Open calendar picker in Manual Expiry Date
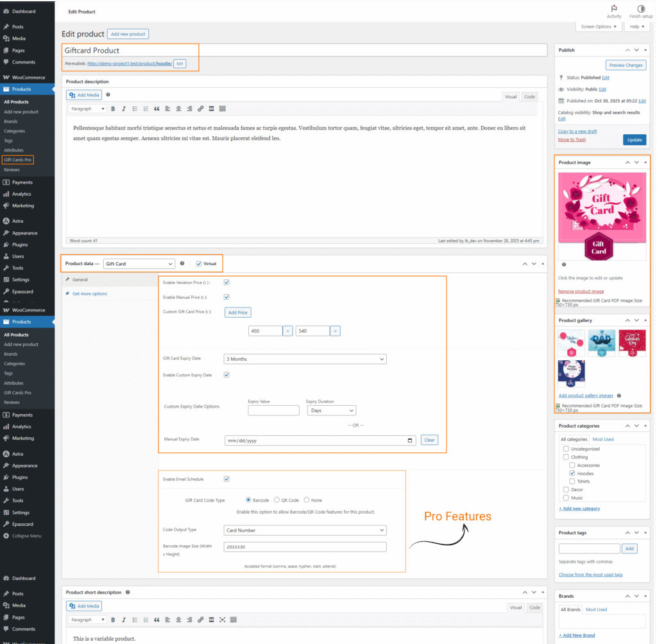 411,440
